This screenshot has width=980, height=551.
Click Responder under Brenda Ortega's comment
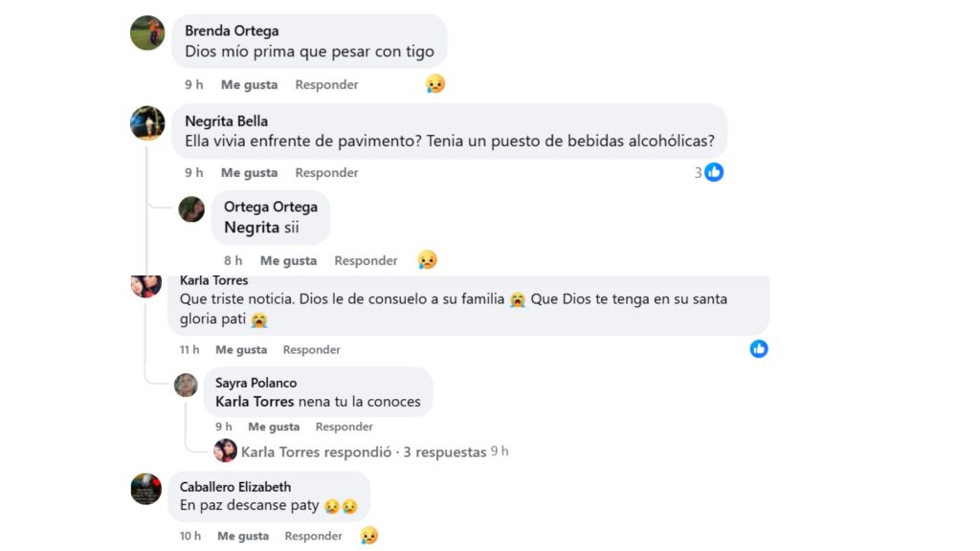(x=326, y=84)
